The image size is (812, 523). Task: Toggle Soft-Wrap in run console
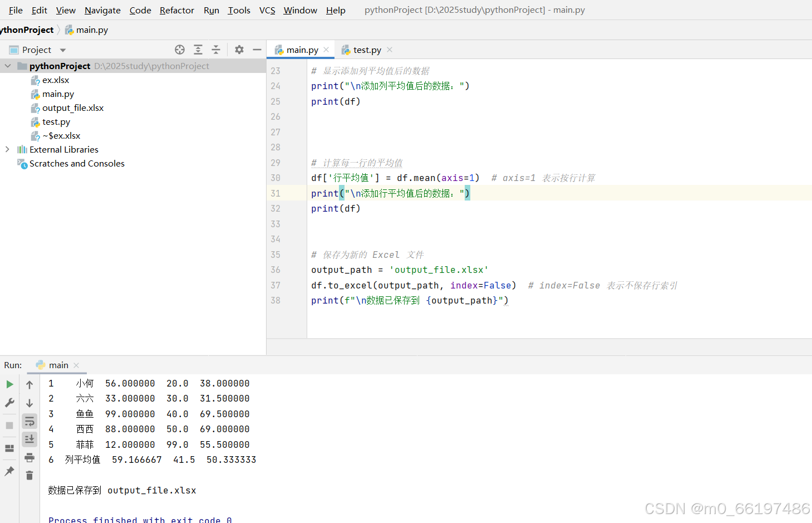(x=29, y=421)
